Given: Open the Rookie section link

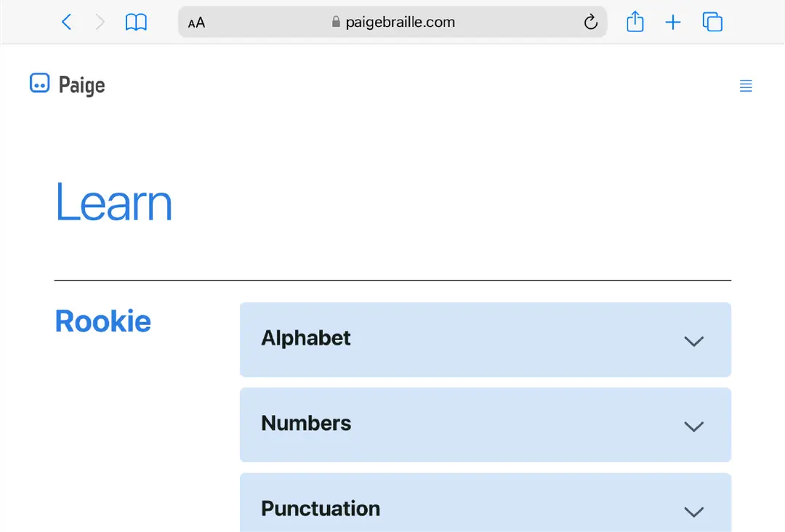Looking at the screenshot, I should [x=102, y=321].
